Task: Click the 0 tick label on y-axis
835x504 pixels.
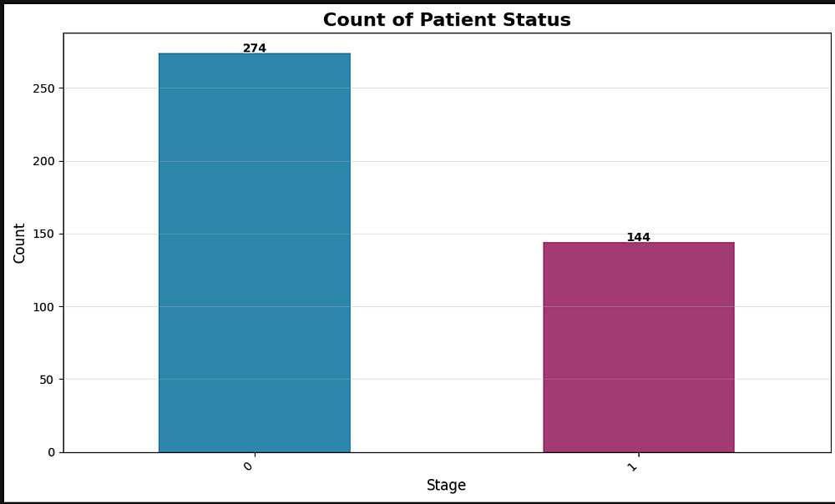Action: tap(51, 452)
